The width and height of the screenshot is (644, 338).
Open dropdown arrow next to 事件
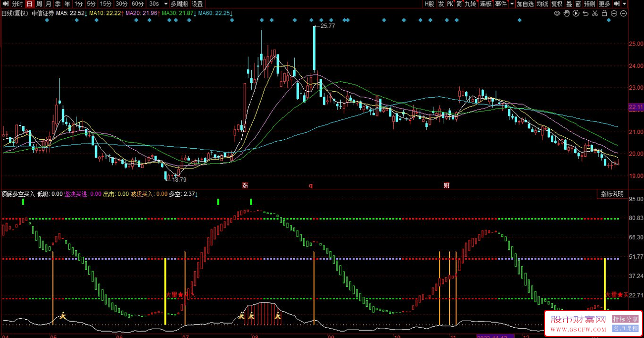[512, 4]
